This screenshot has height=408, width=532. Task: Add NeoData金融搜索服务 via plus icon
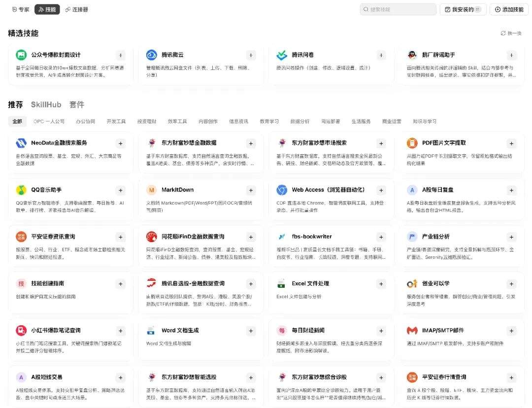pyautogui.click(x=121, y=143)
